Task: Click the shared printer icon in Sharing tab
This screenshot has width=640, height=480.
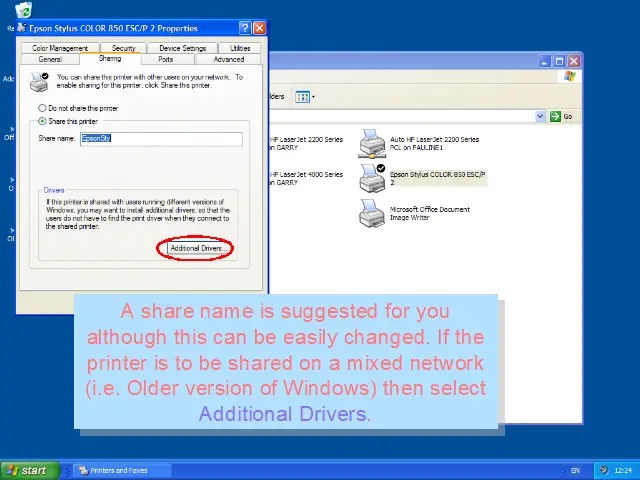Action: pyautogui.click(x=39, y=81)
